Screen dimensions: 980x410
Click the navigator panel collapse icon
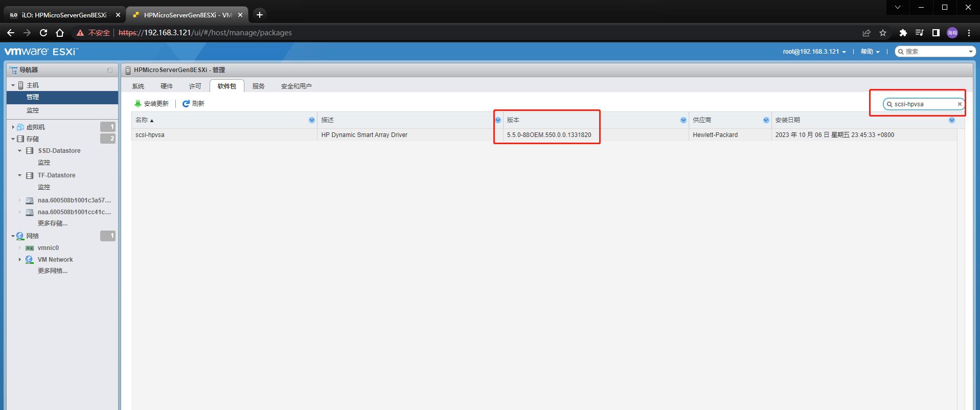click(x=109, y=70)
